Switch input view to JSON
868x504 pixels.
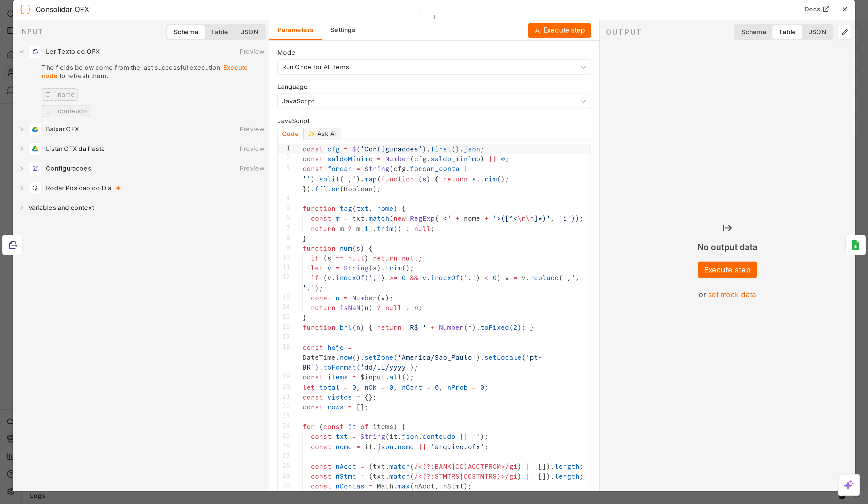click(x=249, y=32)
